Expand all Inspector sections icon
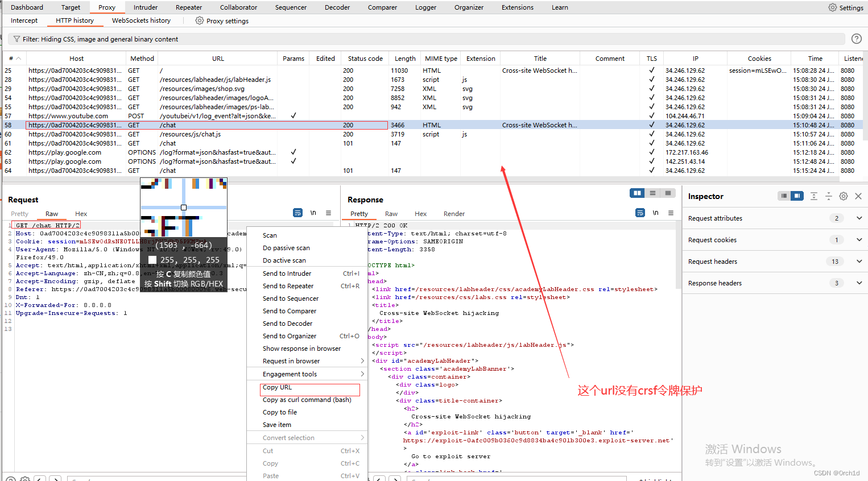Image resolution: width=868 pixels, height=481 pixels. click(x=814, y=196)
